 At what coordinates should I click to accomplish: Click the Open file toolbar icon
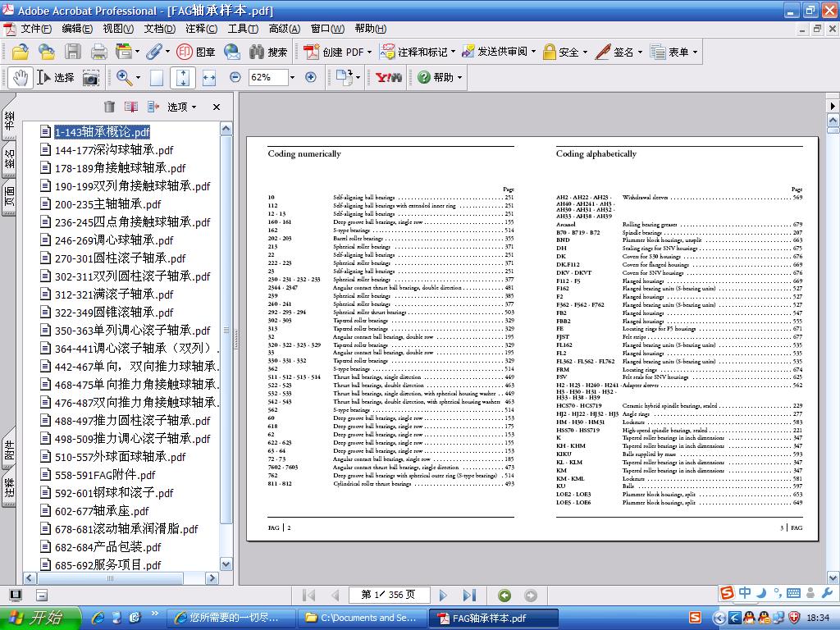coord(21,52)
